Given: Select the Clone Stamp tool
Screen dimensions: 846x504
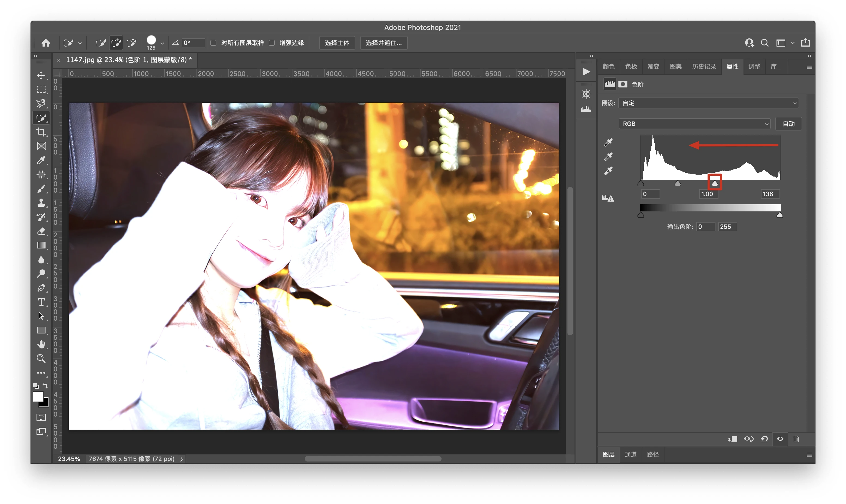Looking at the screenshot, I should tap(41, 203).
